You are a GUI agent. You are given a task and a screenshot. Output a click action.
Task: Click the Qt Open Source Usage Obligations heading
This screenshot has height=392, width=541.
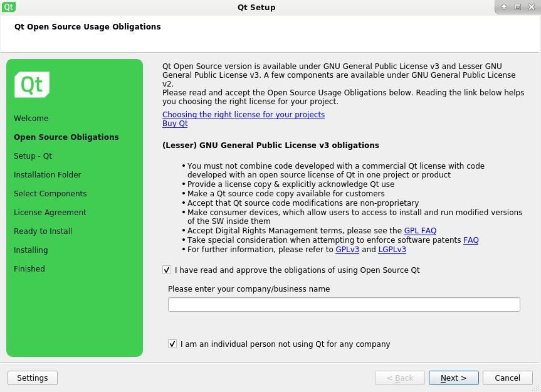(88, 27)
